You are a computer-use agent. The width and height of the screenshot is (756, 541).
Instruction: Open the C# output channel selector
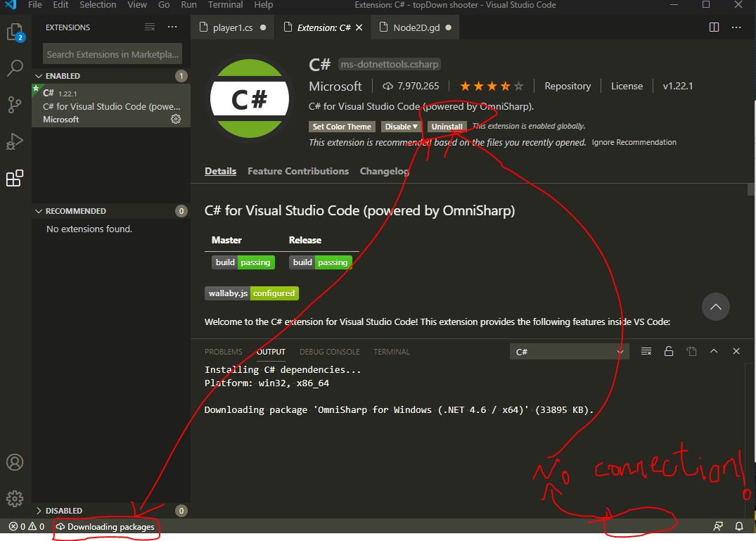coord(568,351)
